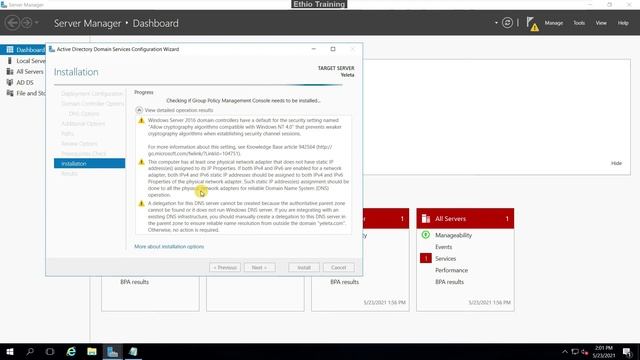
Task: Open the Manage menu
Action: [x=553, y=23]
